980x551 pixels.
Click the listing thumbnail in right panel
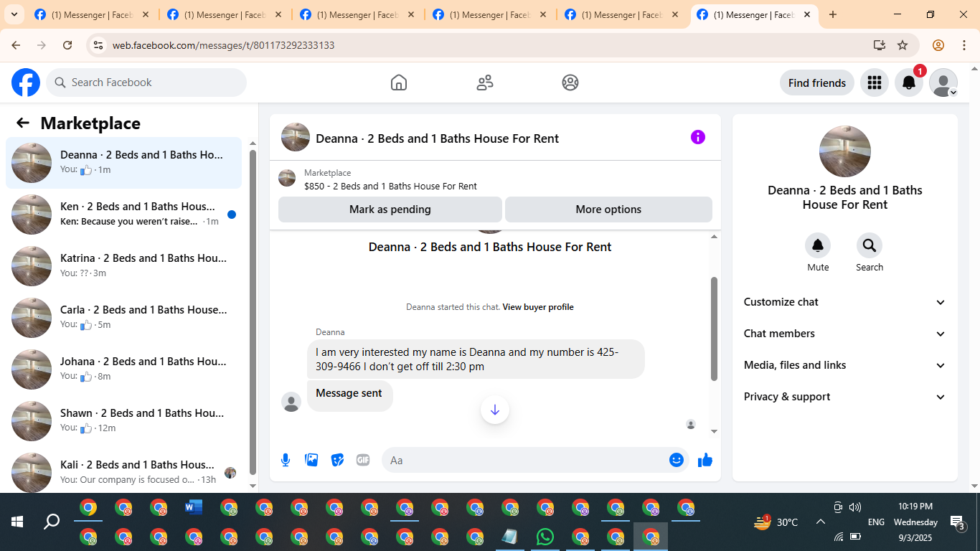[x=845, y=151]
